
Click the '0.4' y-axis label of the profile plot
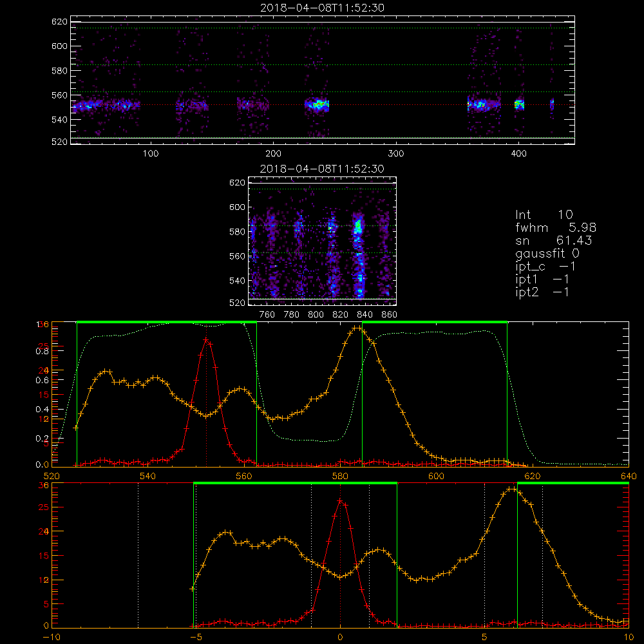[x=42, y=409]
